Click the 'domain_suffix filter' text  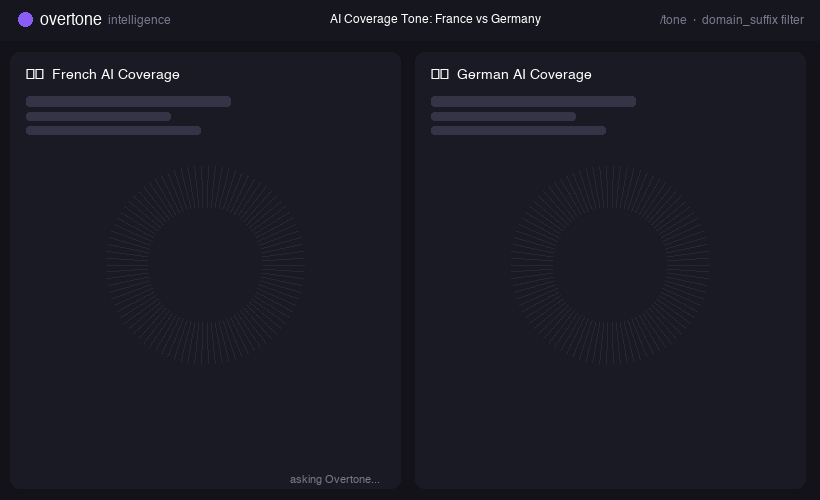pyautogui.click(x=753, y=20)
